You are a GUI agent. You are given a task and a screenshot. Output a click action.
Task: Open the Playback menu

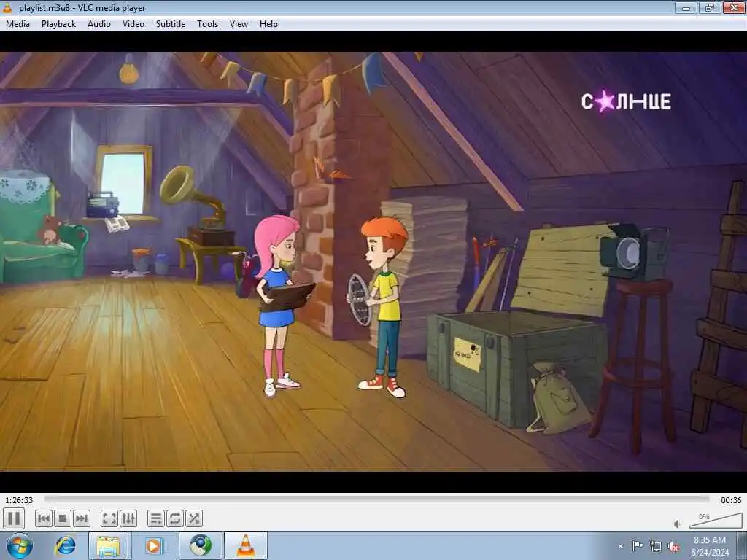point(58,24)
